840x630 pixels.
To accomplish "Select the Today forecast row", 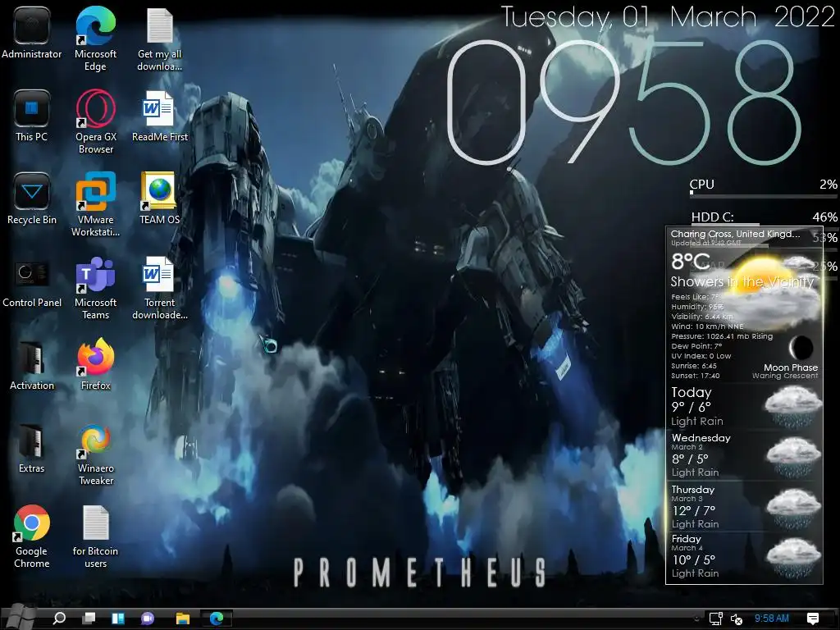I will point(744,407).
